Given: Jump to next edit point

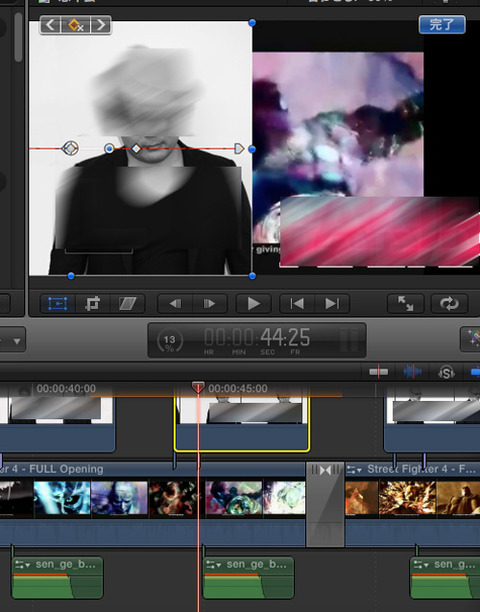Looking at the screenshot, I should (332, 303).
